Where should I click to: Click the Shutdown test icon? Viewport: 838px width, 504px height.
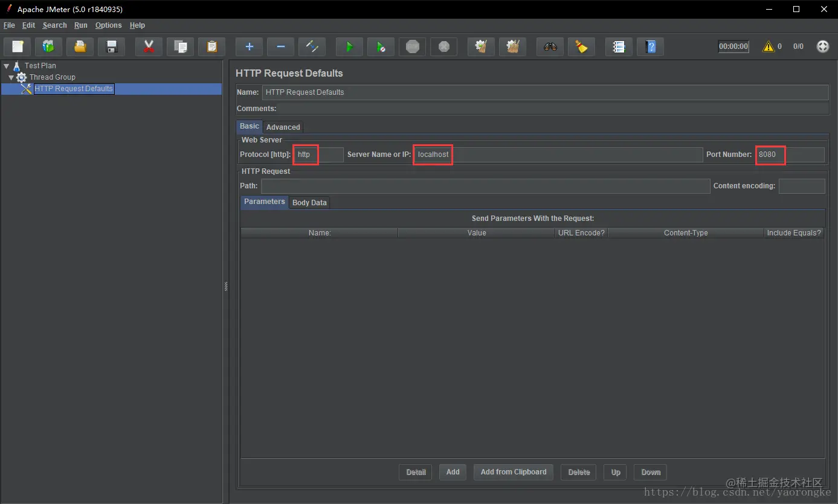(x=443, y=46)
